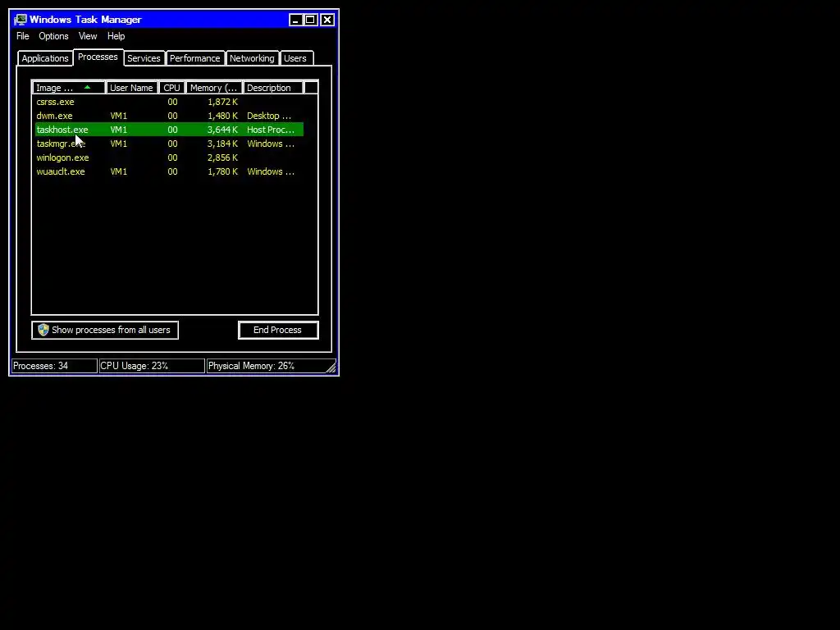This screenshot has height=630, width=840.
Task: Sort by the Memory column header
Action: [x=214, y=88]
